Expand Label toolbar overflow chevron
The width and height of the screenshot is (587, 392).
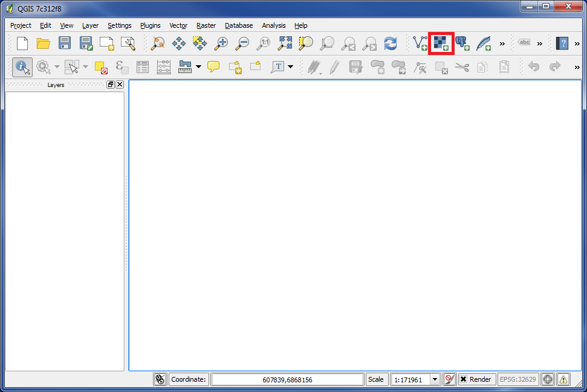tap(540, 43)
